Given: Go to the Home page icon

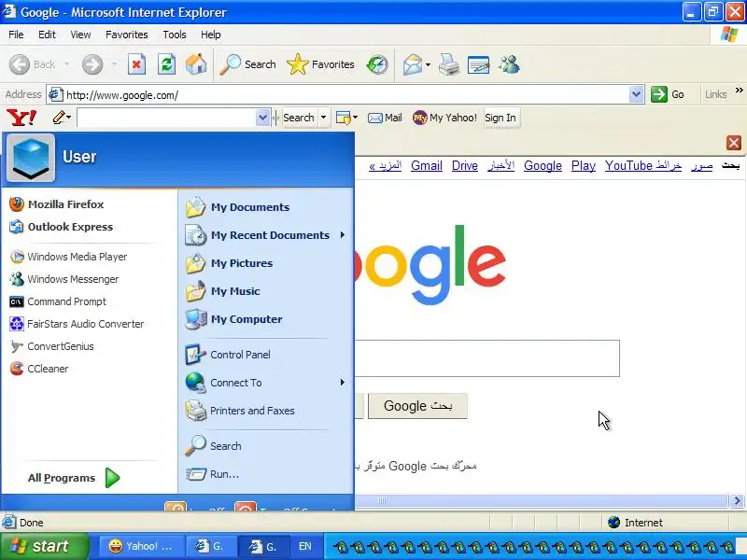Looking at the screenshot, I should coord(196,64).
